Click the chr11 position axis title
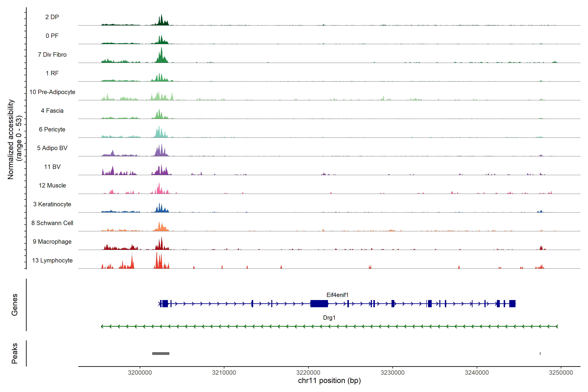 [329, 381]
